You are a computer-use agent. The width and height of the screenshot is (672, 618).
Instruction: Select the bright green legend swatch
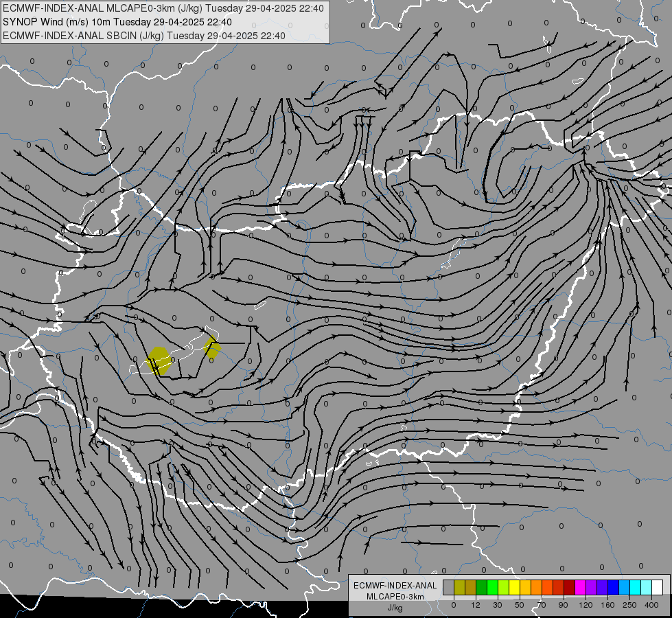pos(492,587)
